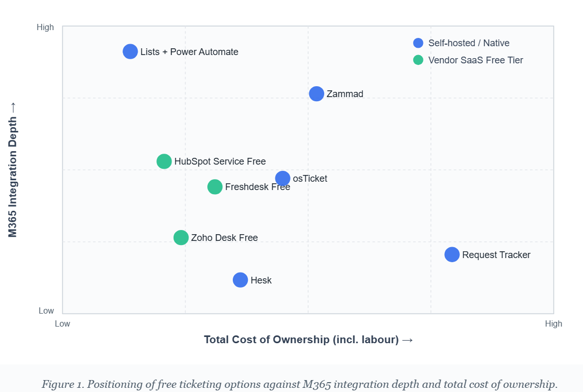
Task: Click the Request Tracker text label
Action: 496,255
